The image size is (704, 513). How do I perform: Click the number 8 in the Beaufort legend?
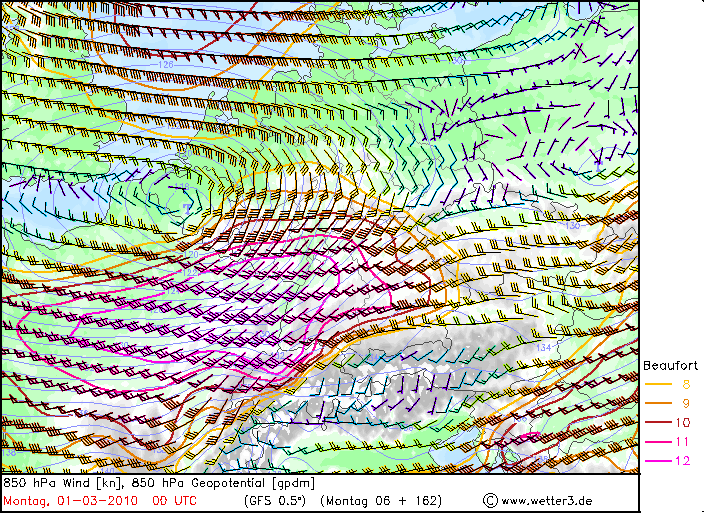point(686,384)
